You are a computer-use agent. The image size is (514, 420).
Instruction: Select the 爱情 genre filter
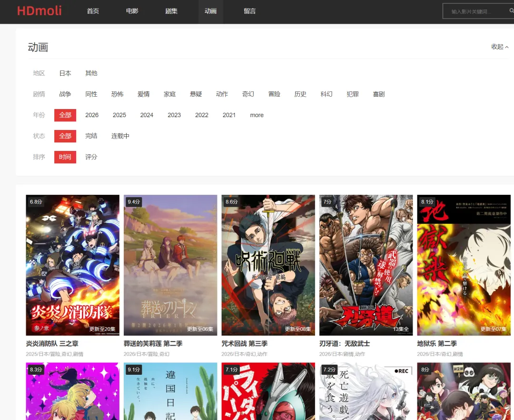click(x=144, y=94)
